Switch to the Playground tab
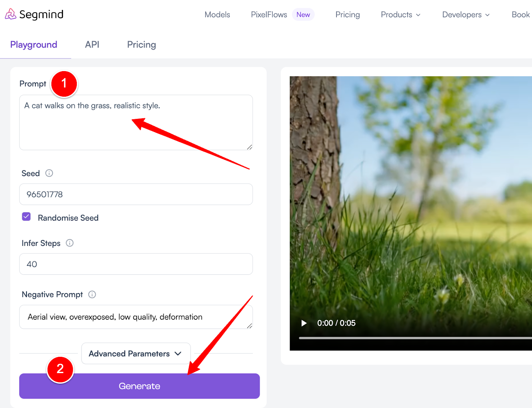Screen dimensions: 532x408 [x=34, y=45]
